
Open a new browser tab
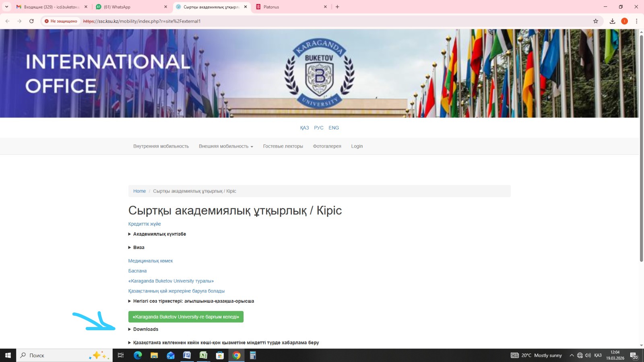[337, 7]
